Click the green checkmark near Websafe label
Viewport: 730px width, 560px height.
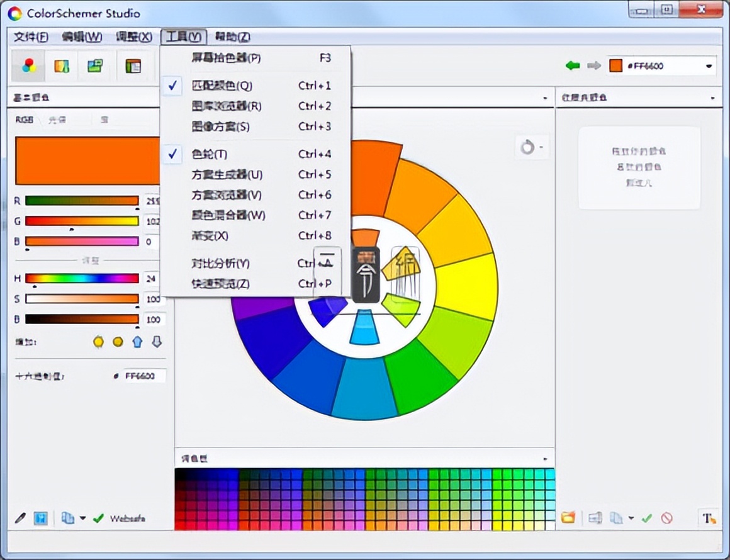coord(97,518)
